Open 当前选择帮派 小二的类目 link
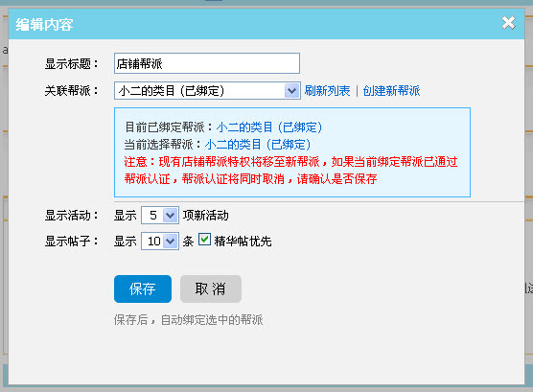Image resolution: width=533 pixels, height=392 pixels. [258, 145]
